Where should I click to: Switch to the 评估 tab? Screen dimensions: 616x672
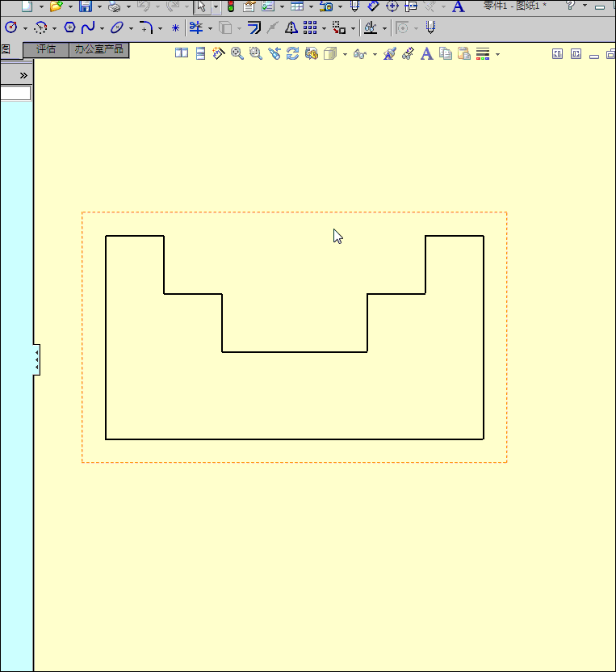point(46,50)
